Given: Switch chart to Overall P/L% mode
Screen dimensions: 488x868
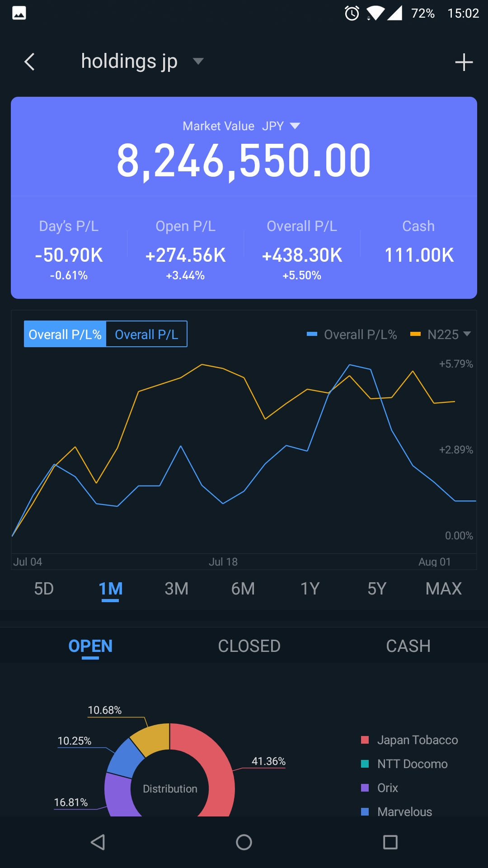Looking at the screenshot, I should (x=65, y=335).
